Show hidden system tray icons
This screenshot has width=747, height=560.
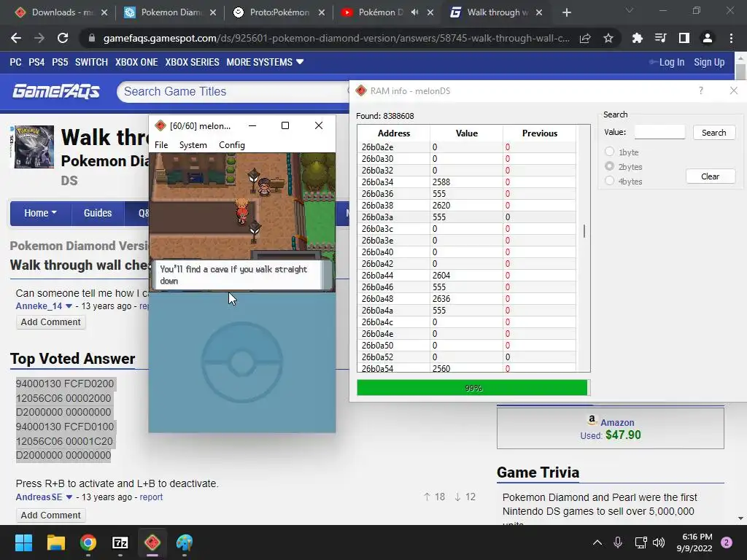pyautogui.click(x=597, y=542)
